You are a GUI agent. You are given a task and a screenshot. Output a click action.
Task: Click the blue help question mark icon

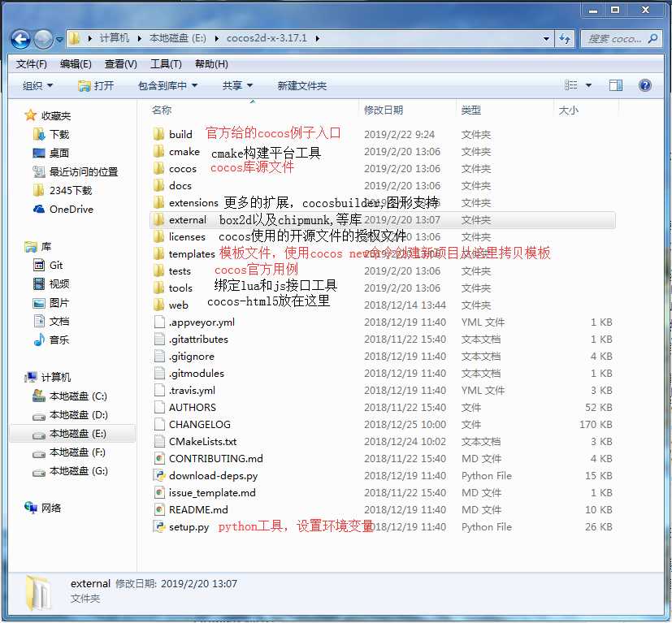click(x=645, y=85)
